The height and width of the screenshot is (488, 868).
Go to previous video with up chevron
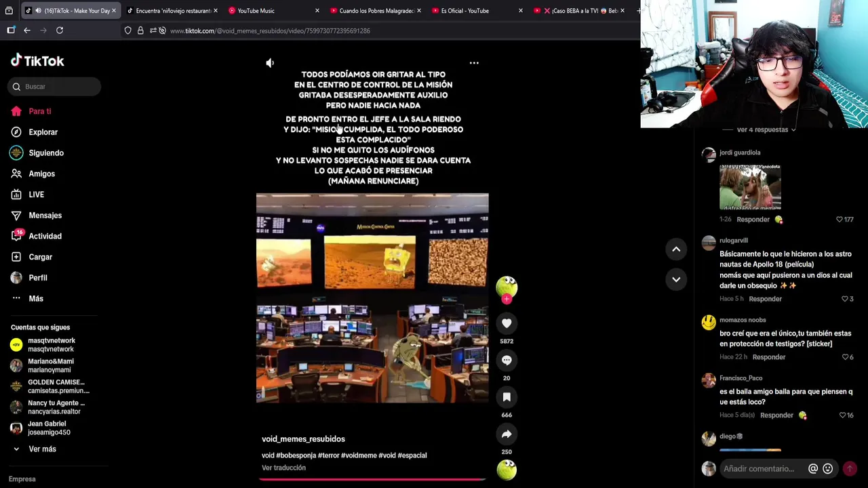pyautogui.click(x=676, y=249)
